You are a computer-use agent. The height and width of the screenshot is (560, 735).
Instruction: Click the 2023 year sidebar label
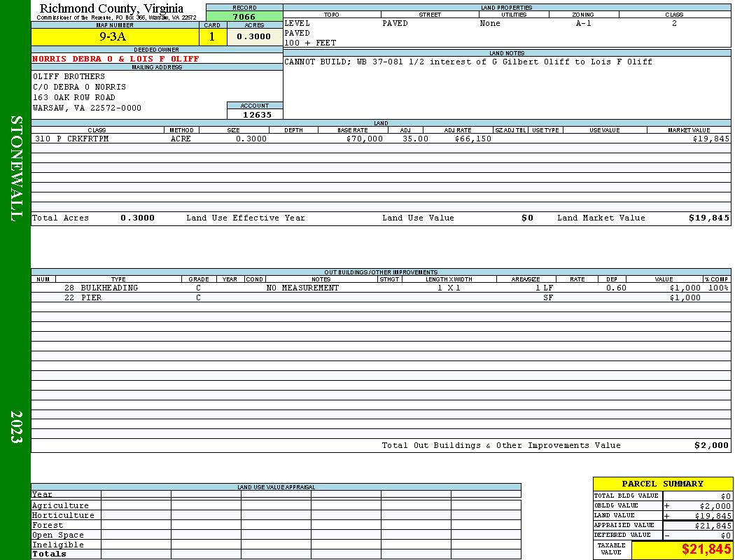tap(16, 427)
